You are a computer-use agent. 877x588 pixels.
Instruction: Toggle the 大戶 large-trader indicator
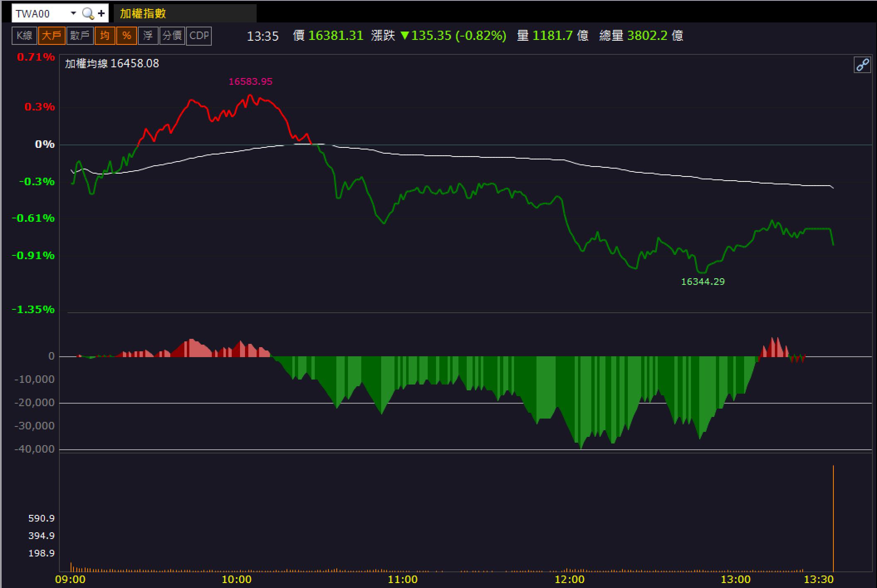click(52, 36)
